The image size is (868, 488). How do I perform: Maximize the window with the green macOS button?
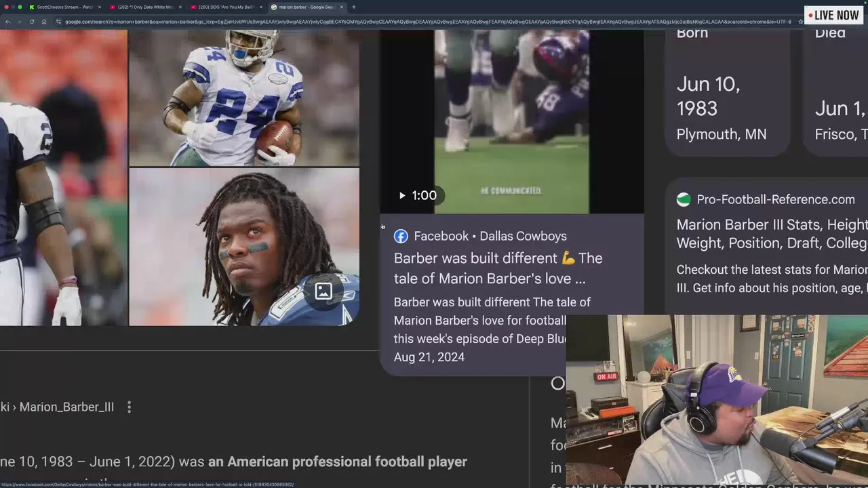pyautogui.click(x=21, y=7)
